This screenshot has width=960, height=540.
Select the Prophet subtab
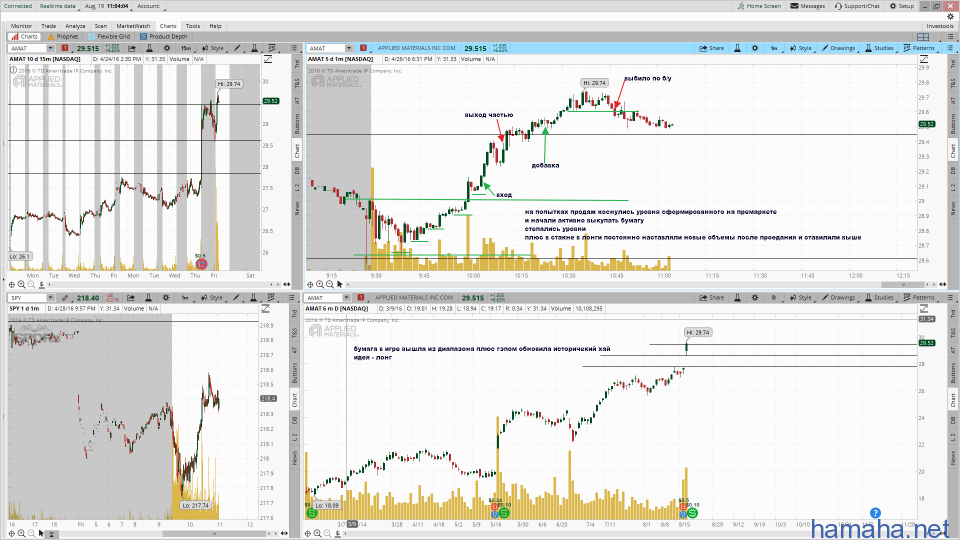pyautogui.click(x=63, y=37)
